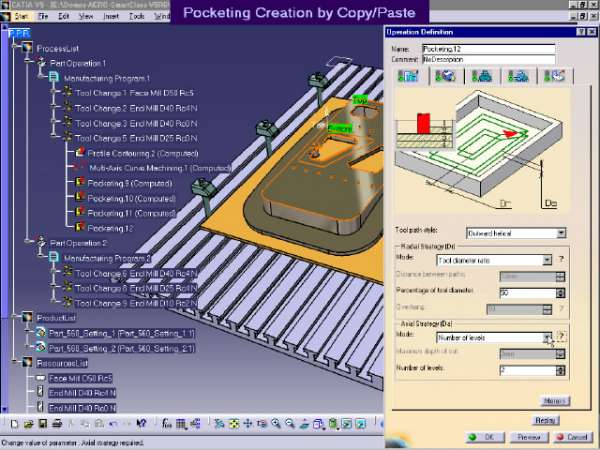Click the green Top label in 3D view
Image resolution: width=600 pixels, height=450 pixels.
pyautogui.click(x=360, y=100)
